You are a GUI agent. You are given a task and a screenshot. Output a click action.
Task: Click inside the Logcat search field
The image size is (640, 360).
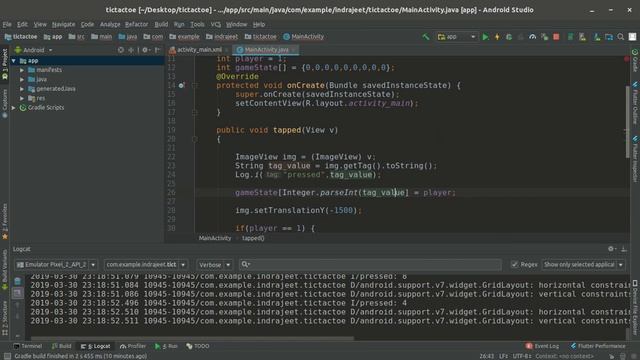click(x=370, y=264)
